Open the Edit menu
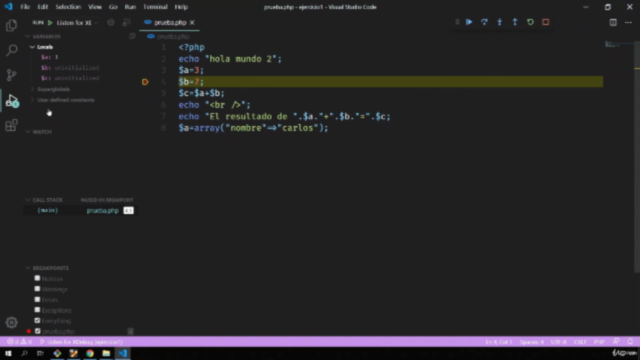The height and width of the screenshot is (360, 640). click(43, 7)
